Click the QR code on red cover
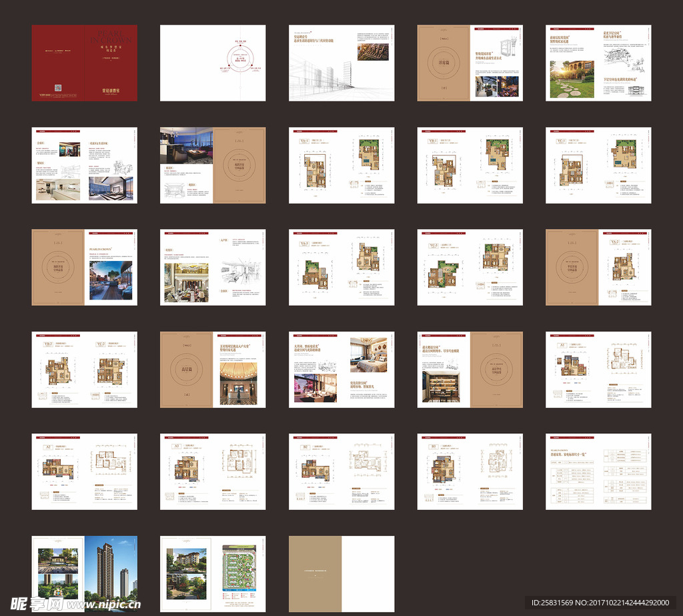The image size is (683, 616). (x=58, y=87)
